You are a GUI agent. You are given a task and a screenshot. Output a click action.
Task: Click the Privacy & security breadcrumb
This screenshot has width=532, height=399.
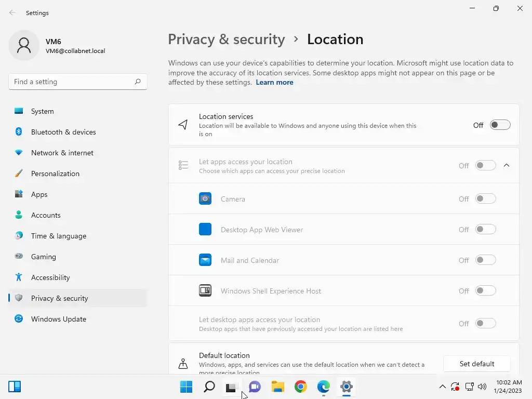pyautogui.click(x=227, y=39)
